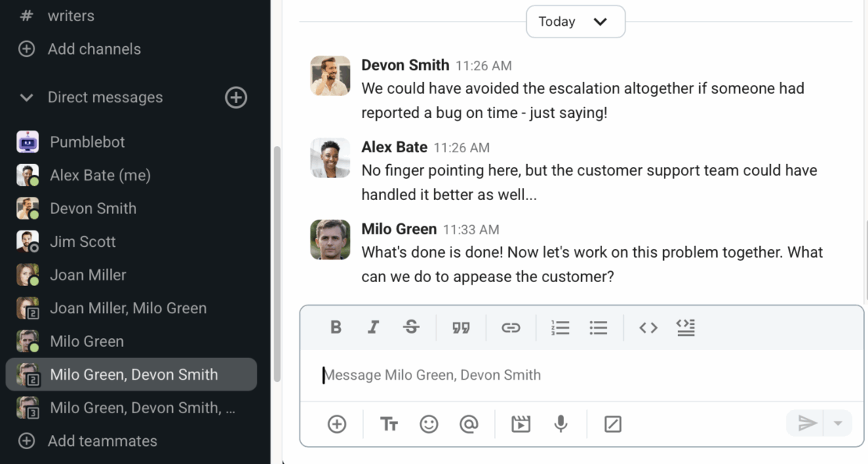Toggle inline code formatting
Screen dimensions: 868x464
[648, 327]
